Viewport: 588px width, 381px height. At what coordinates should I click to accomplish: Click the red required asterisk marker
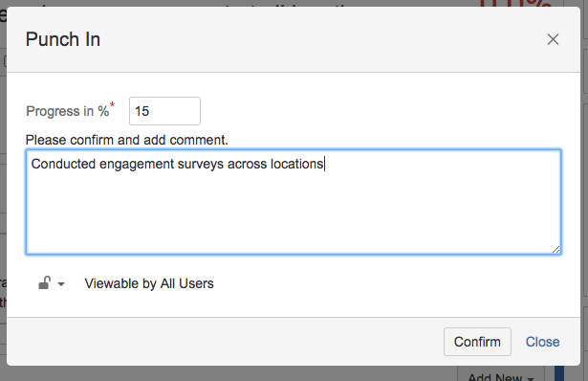[112, 104]
